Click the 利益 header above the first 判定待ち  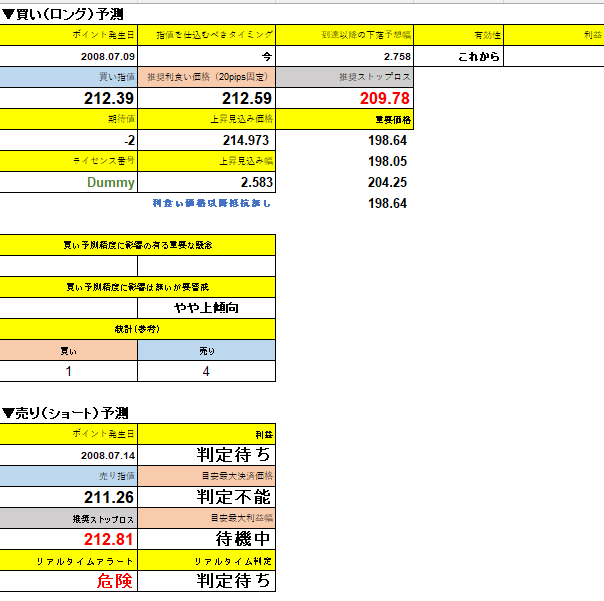206,434
